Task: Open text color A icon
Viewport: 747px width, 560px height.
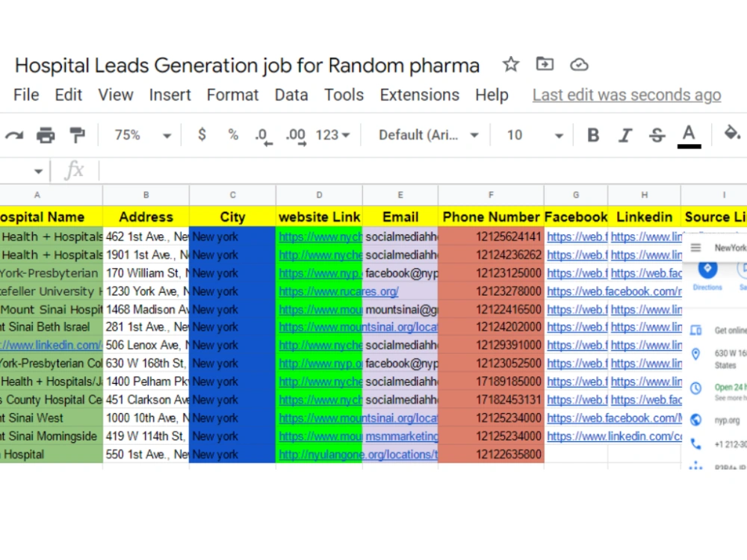Action: pyautogui.click(x=689, y=136)
